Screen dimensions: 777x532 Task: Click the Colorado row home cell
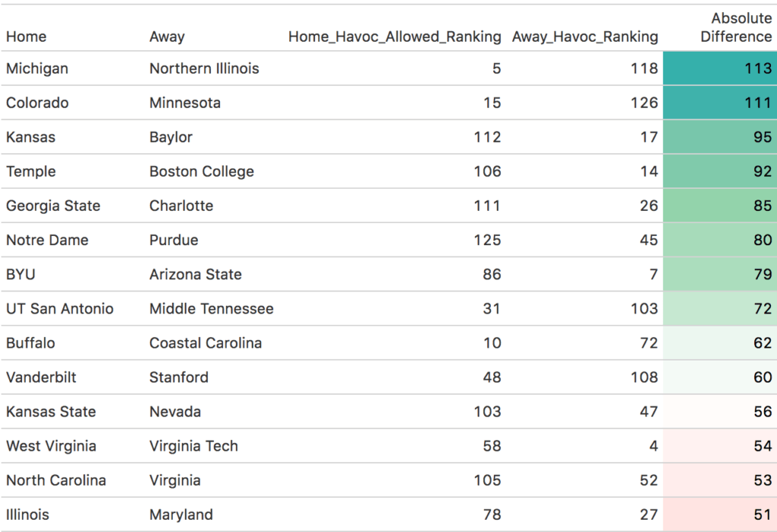[x=37, y=102]
